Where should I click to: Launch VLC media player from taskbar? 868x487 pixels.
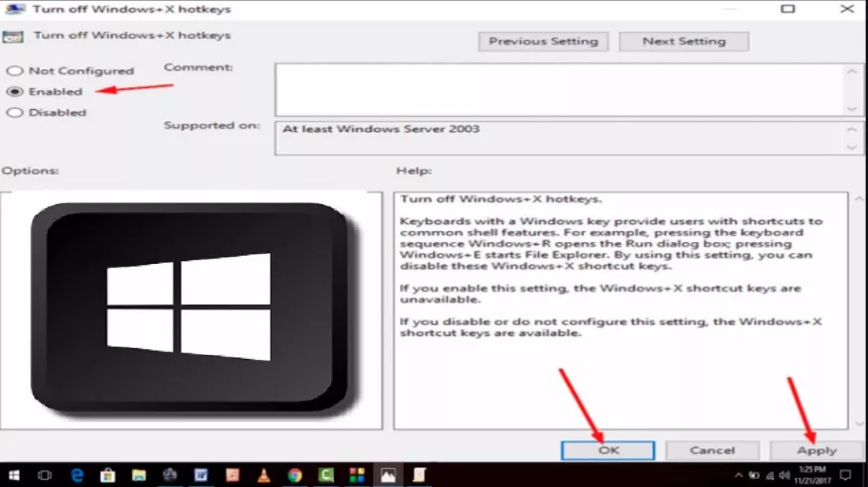(264, 475)
